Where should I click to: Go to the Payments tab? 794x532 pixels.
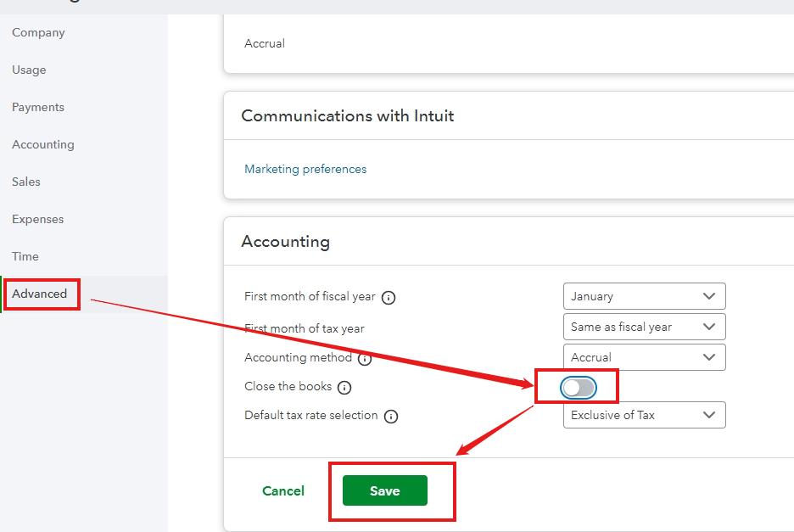[x=38, y=108]
